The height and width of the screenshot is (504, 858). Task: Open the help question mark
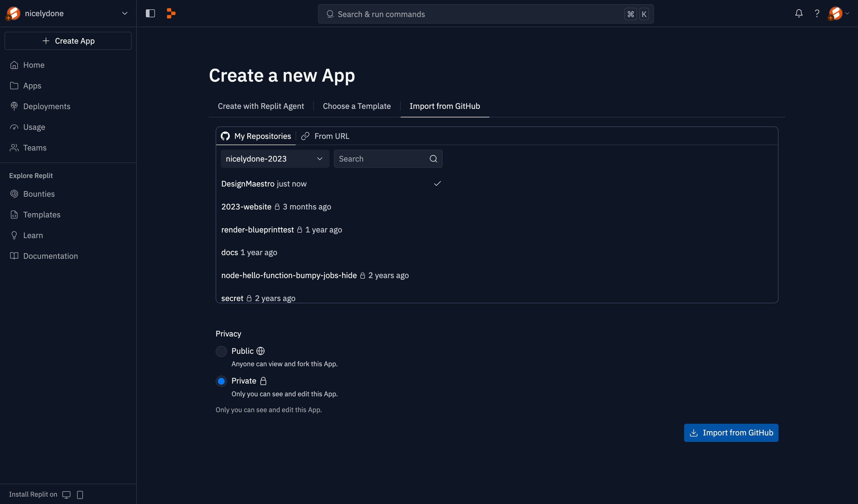[x=817, y=14]
